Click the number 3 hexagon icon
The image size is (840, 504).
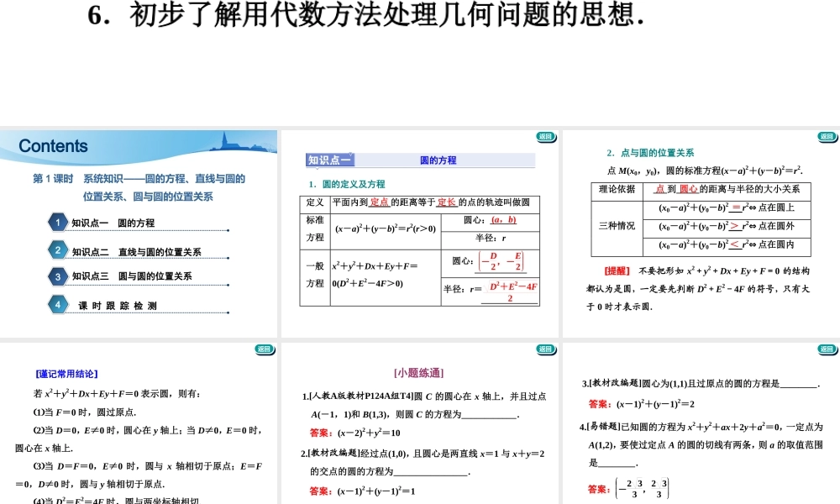[x=56, y=276]
